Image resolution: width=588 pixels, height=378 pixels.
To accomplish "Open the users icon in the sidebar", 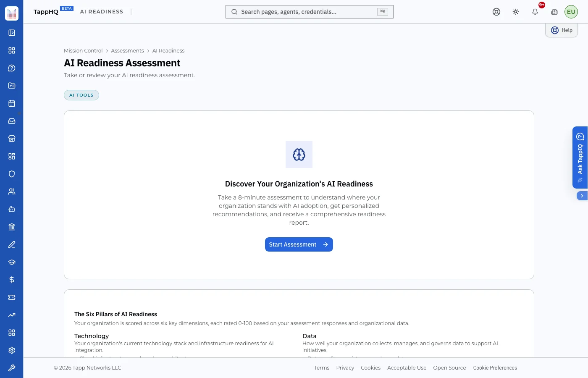I will click(x=12, y=192).
